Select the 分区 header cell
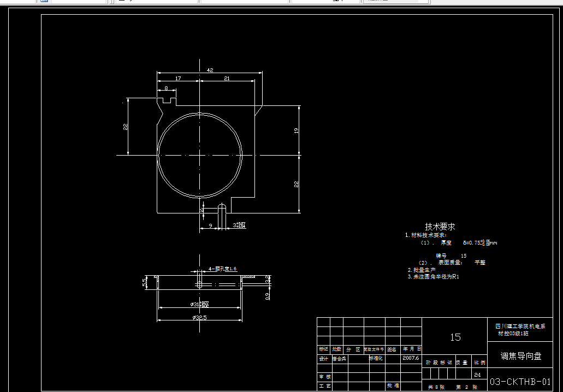 point(353,349)
